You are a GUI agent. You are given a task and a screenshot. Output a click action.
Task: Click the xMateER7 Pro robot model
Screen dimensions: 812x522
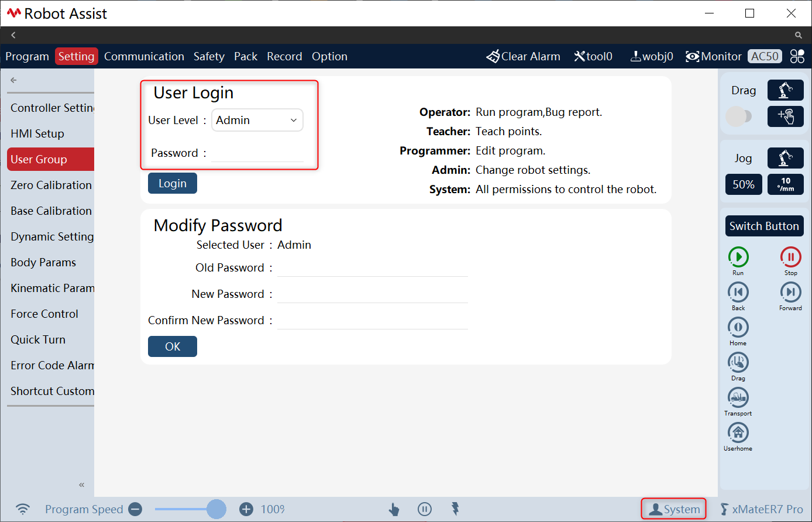762,509
